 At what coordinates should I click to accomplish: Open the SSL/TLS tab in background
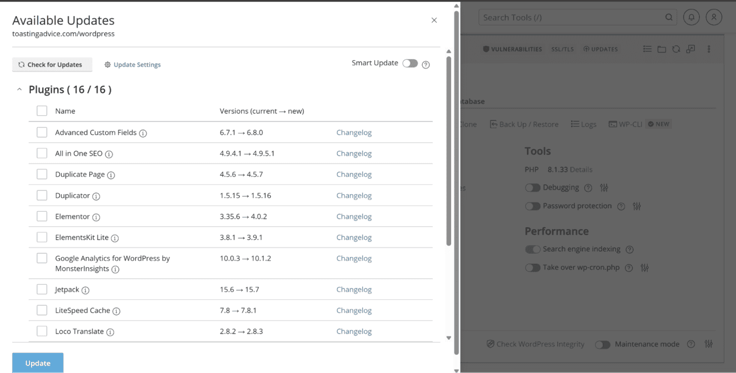(x=562, y=49)
